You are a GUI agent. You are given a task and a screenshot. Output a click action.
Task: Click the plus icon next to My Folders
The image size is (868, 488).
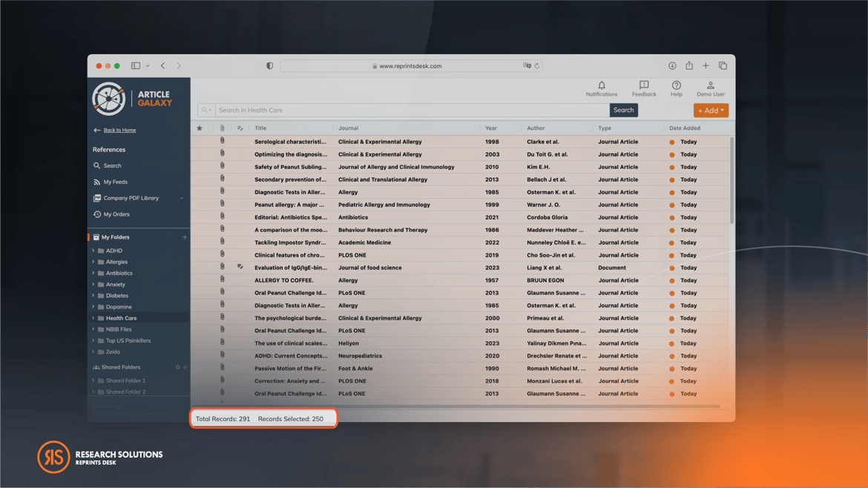[x=184, y=237]
